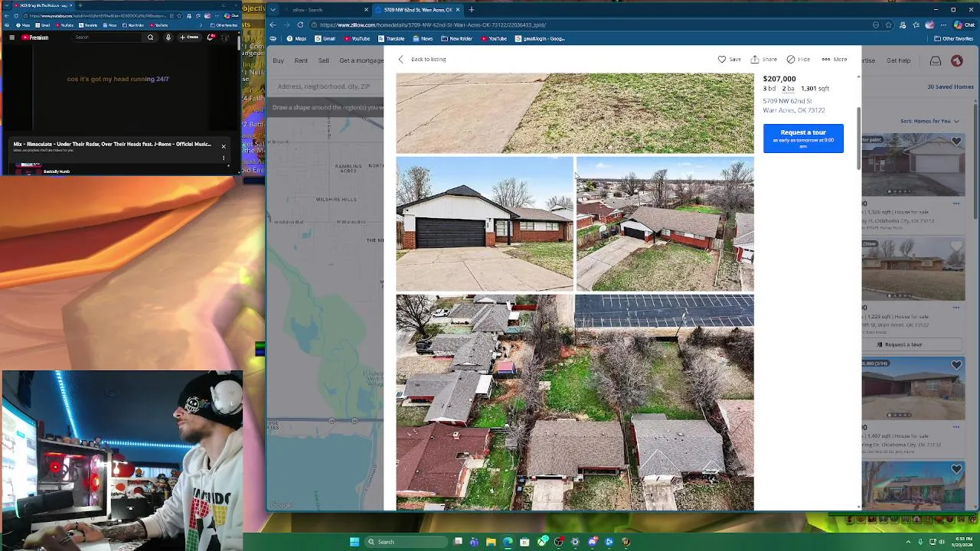
Task: Go back in the Zillow browser window
Action: point(273,24)
